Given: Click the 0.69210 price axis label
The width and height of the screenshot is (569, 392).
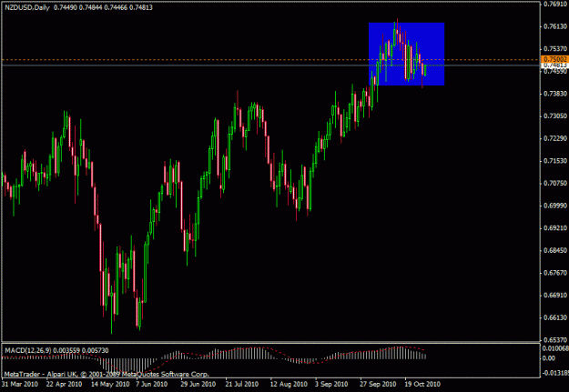Looking at the screenshot, I should point(555,228).
